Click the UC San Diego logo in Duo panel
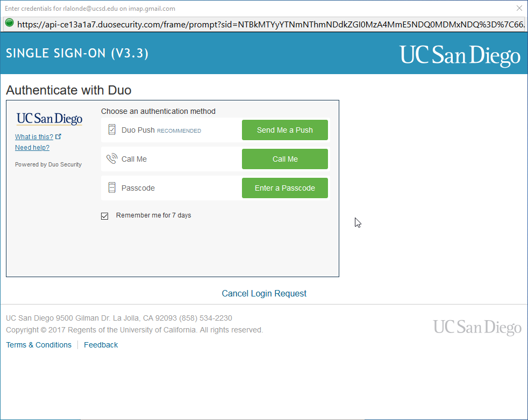528x420 pixels. tap(49, 118)
